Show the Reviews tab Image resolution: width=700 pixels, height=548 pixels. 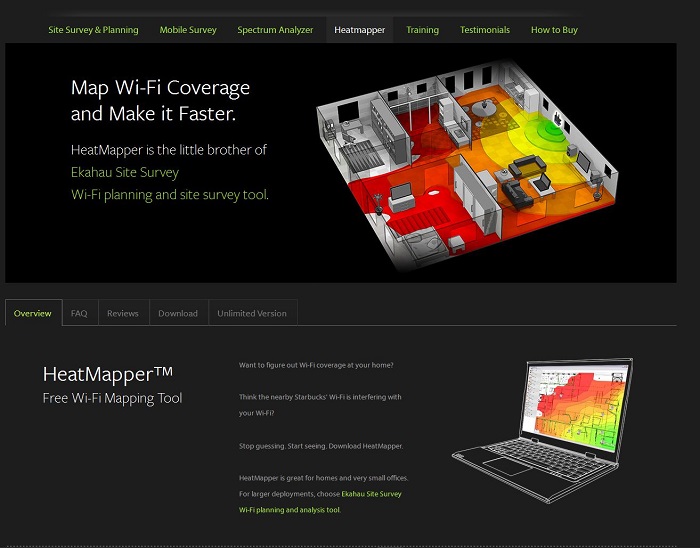point(123,313)
